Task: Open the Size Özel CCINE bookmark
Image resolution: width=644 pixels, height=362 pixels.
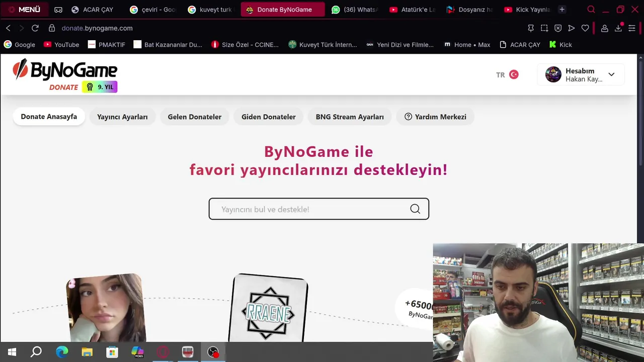Action: [245, 45]
